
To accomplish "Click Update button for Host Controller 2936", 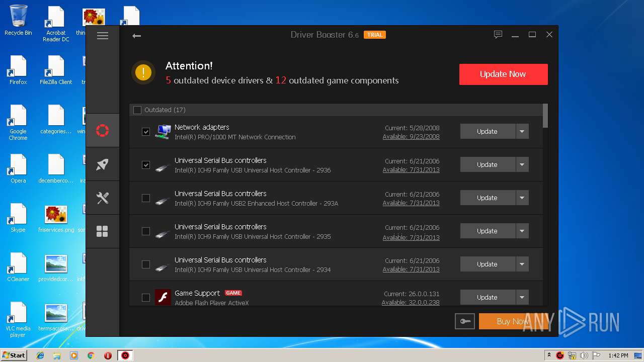I will click(488, 164).
